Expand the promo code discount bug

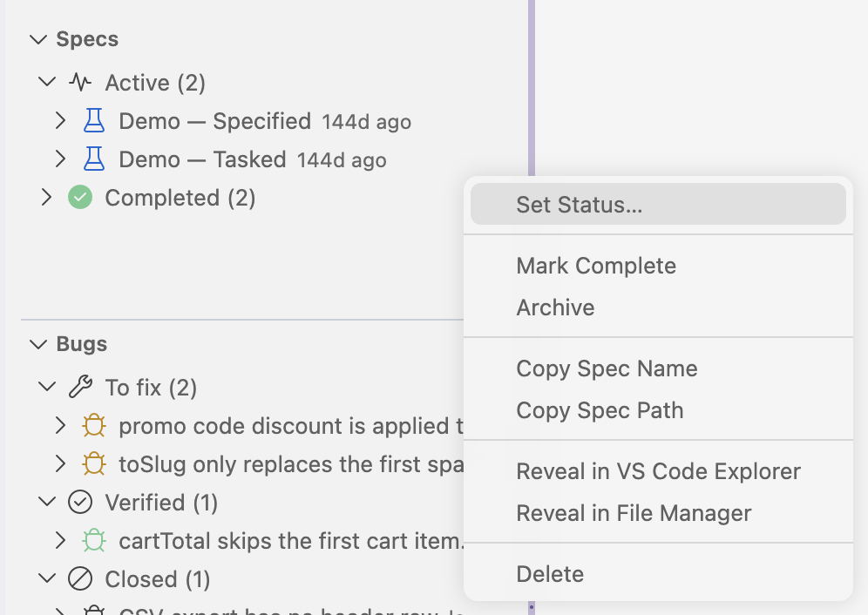[x=61, y=425]
